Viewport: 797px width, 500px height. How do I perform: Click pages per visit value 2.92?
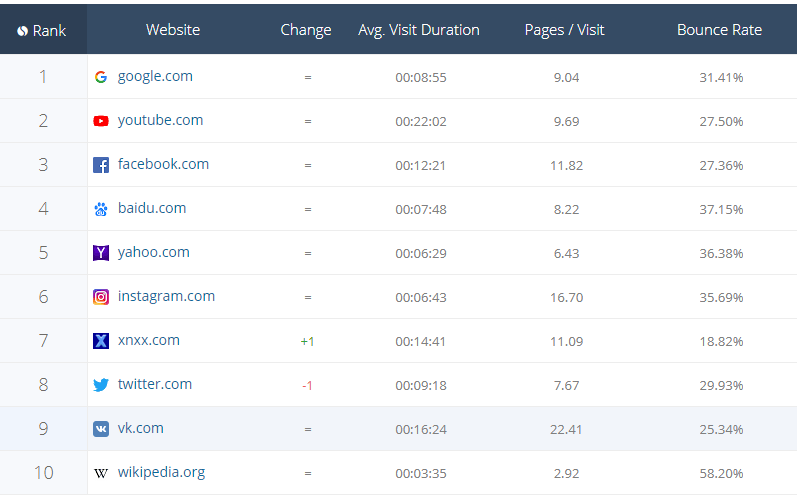[566, 474]
